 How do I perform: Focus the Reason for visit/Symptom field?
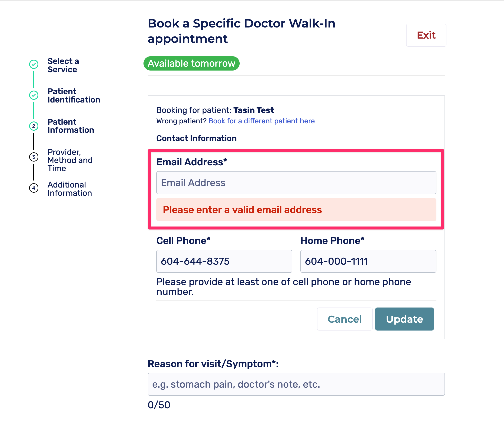point(296,384)
